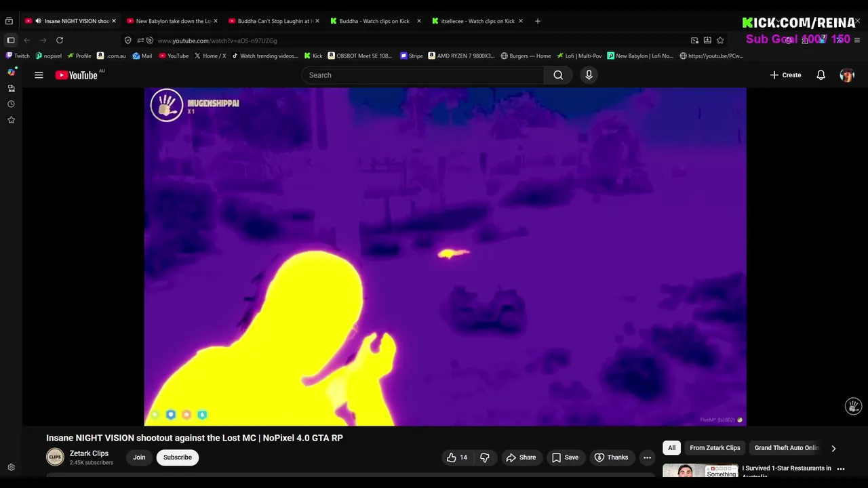Click the video player area
The image size is (868, 488).
pyautogui.click(x=445, y=257)
